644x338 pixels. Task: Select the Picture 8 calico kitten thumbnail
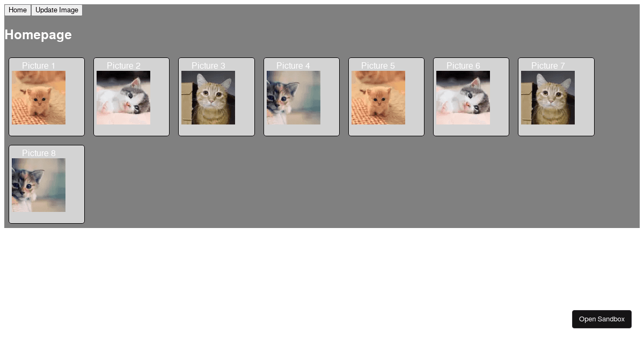pos(39,185)
